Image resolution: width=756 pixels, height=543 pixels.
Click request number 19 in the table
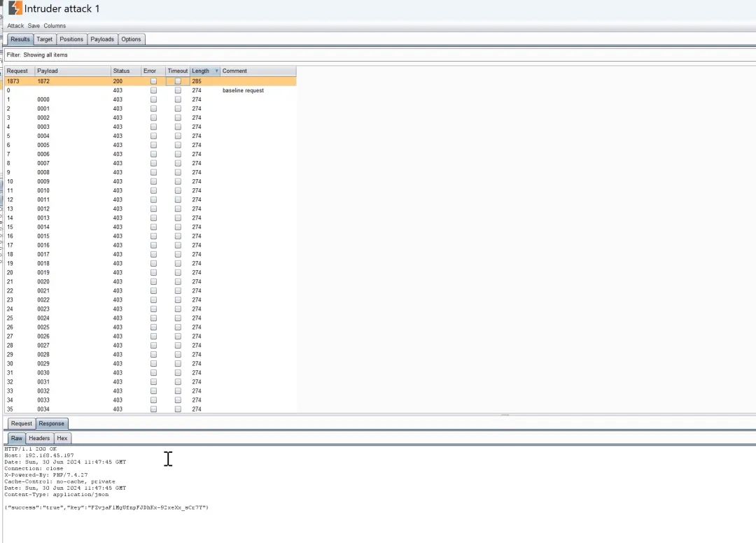pyautogui.click(x=10, y=264)
